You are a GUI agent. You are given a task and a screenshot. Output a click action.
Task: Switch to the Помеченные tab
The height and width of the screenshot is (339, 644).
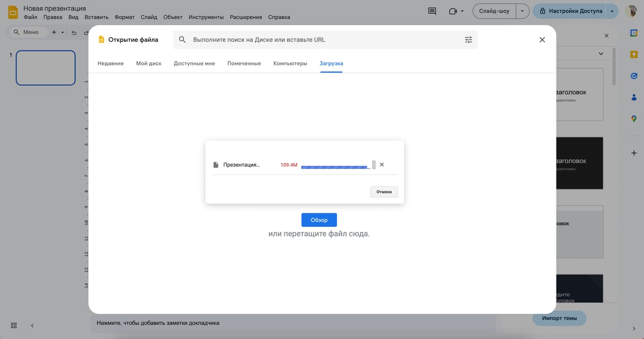244,63
